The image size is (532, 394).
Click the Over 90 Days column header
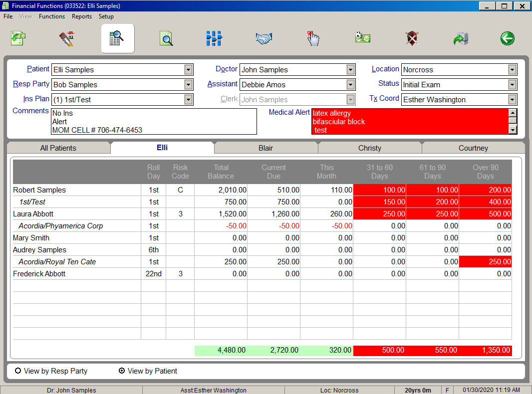(x=486, y=172)
